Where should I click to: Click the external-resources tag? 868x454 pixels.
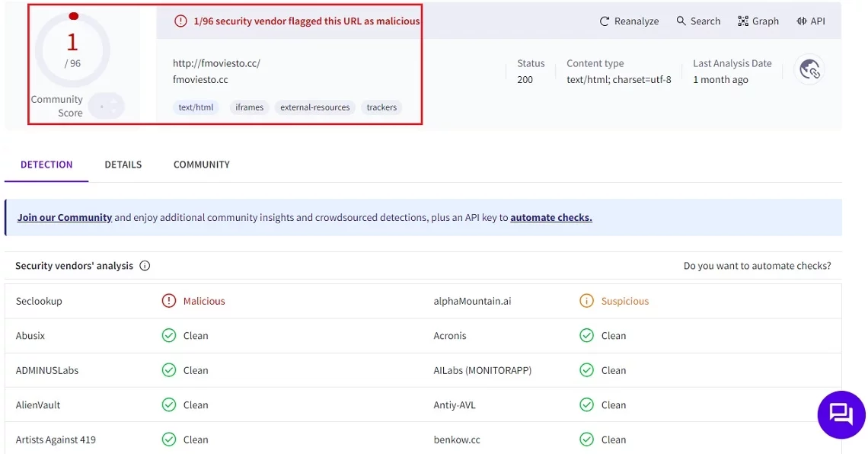314,107
